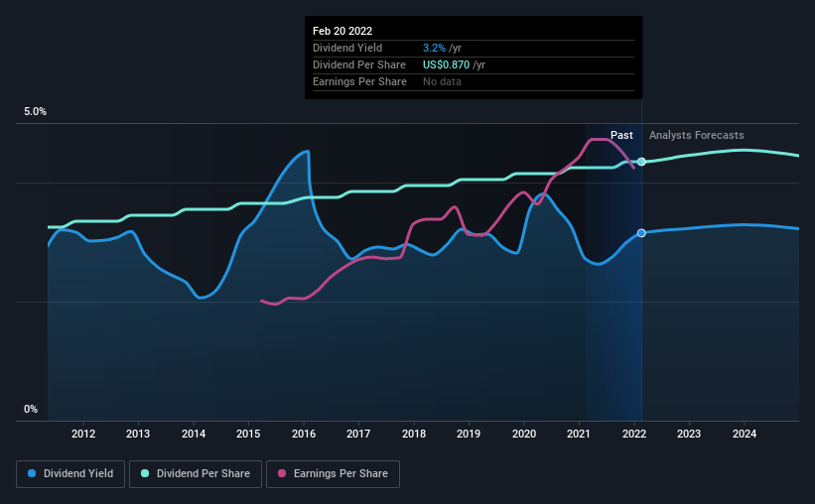Click the US$0.870 dividend per share value
The height and width of the screenshot is (504, 815).
[x=446, y=64]
